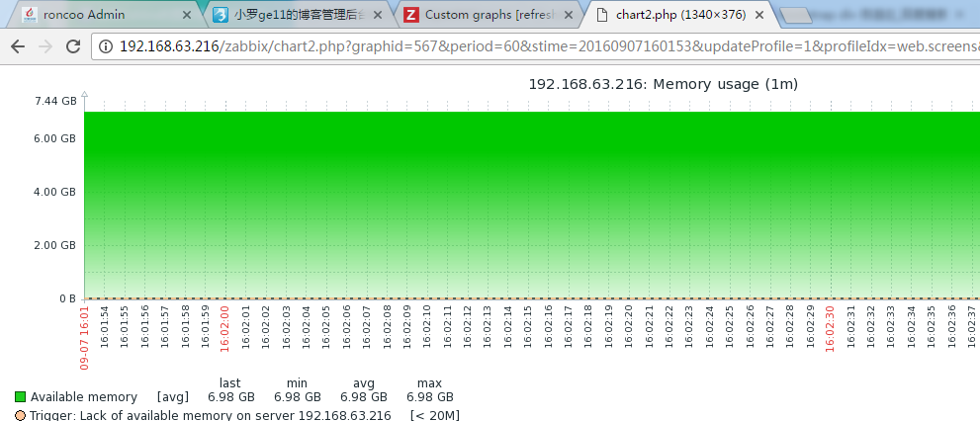Click the 7.44 GB axis label
This screenshot has height=421, width=980.
click(x=55, y=100)
